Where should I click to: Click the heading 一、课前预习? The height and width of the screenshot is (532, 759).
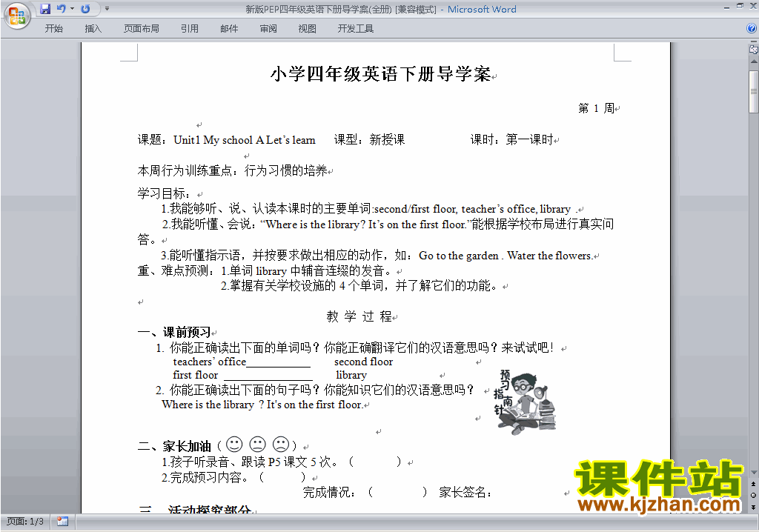tap(174, 332)
